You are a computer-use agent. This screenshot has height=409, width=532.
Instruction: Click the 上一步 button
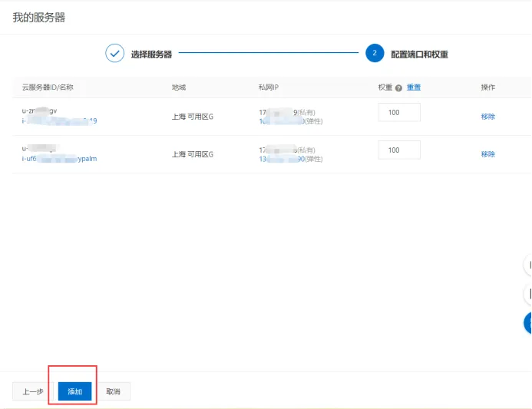(x=33, y=391)
